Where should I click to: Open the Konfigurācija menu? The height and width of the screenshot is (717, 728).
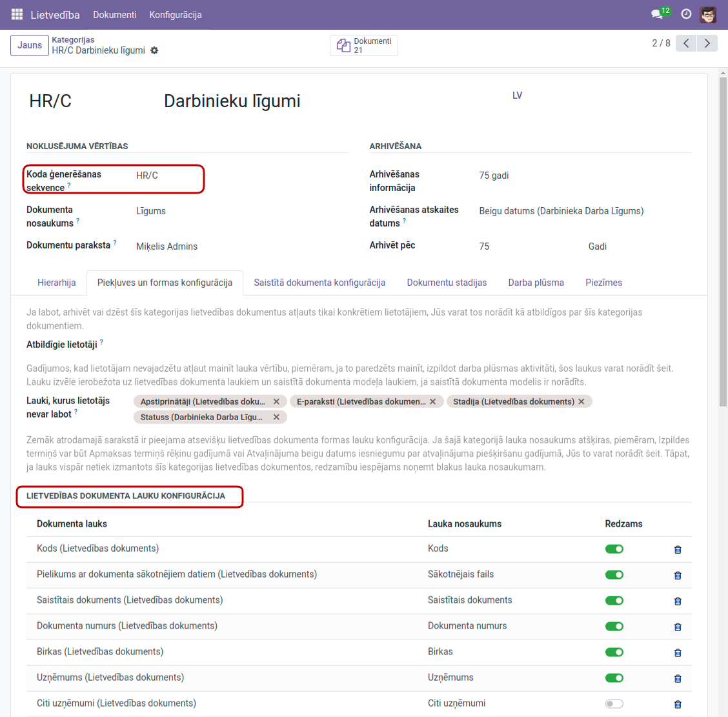(x=176, y=14)
